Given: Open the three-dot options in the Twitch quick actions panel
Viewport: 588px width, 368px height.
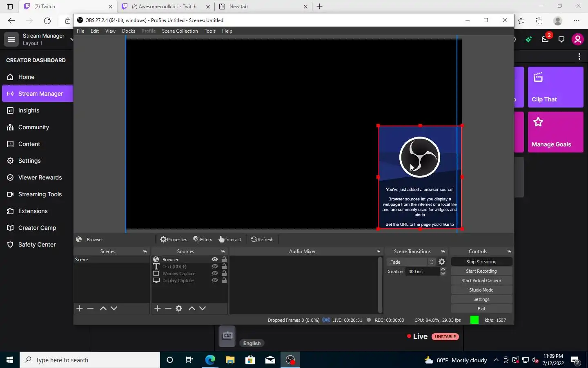Looking at the screenshot, I should click(579, 56).
